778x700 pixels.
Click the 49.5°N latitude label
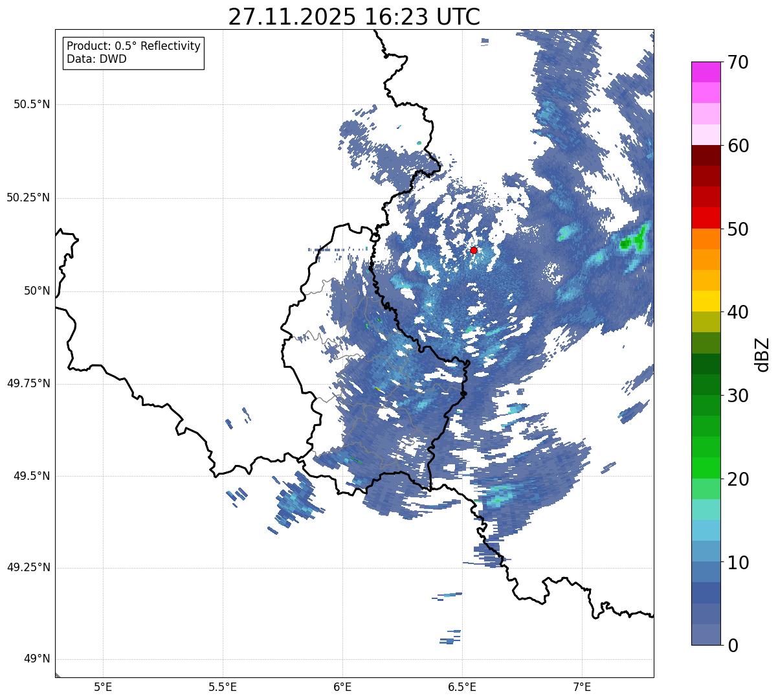point(32,476)
